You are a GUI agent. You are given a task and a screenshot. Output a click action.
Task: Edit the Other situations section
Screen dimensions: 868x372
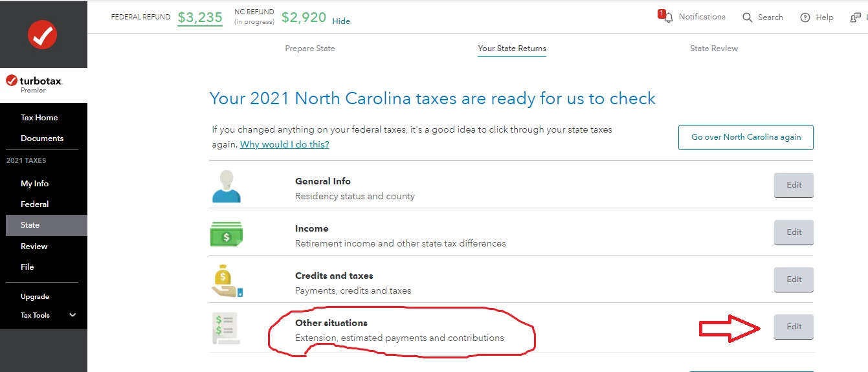794,327
